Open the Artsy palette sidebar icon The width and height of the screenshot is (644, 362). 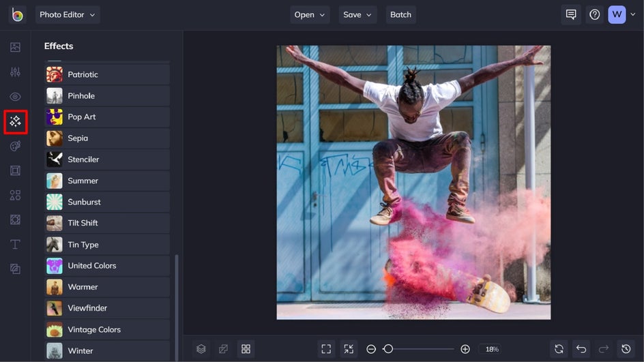pyautogui.click(x=15, y=146)
